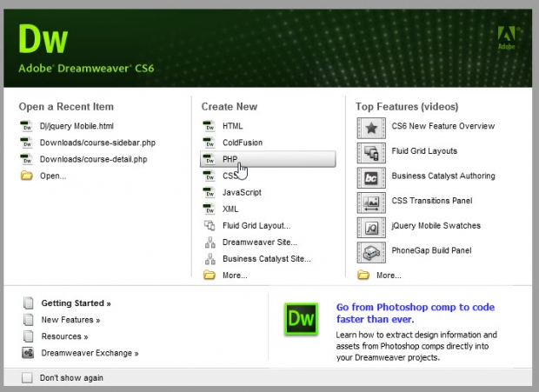Click the Dreamweaver Exchange icon

(28, 353)
